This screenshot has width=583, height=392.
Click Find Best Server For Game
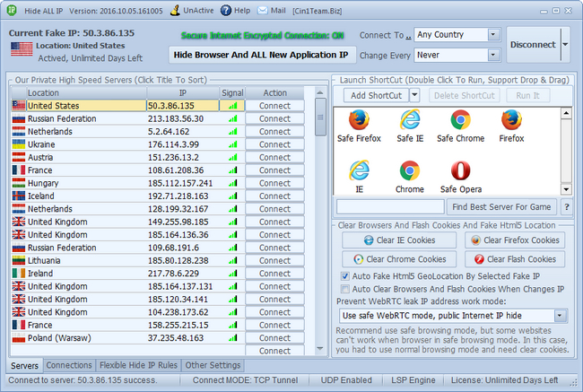click(x=501, y=207)
